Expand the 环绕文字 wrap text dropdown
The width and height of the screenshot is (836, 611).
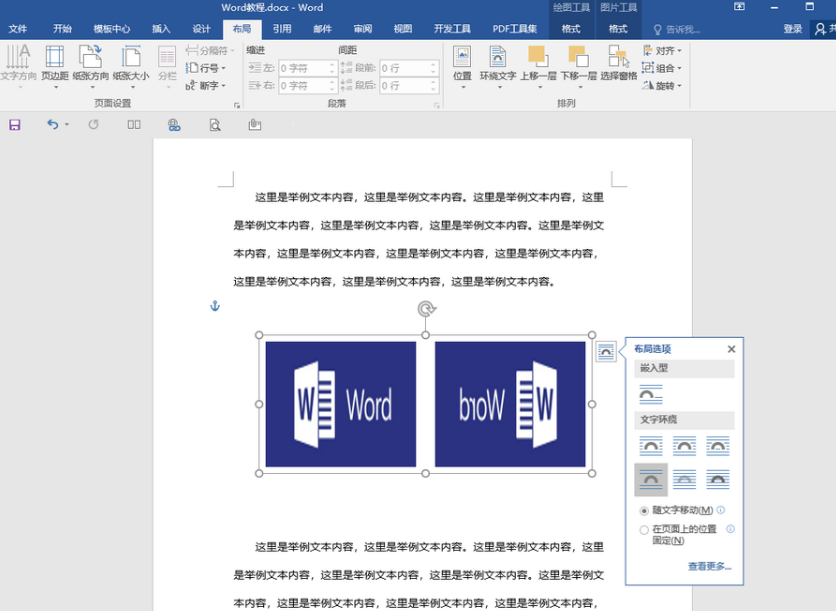click(x=497, y=62)
